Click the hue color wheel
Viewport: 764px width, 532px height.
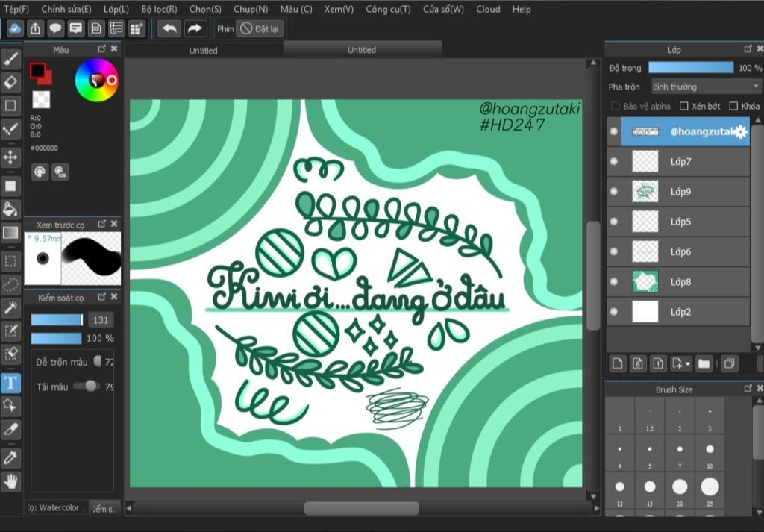tap(96, 80)
